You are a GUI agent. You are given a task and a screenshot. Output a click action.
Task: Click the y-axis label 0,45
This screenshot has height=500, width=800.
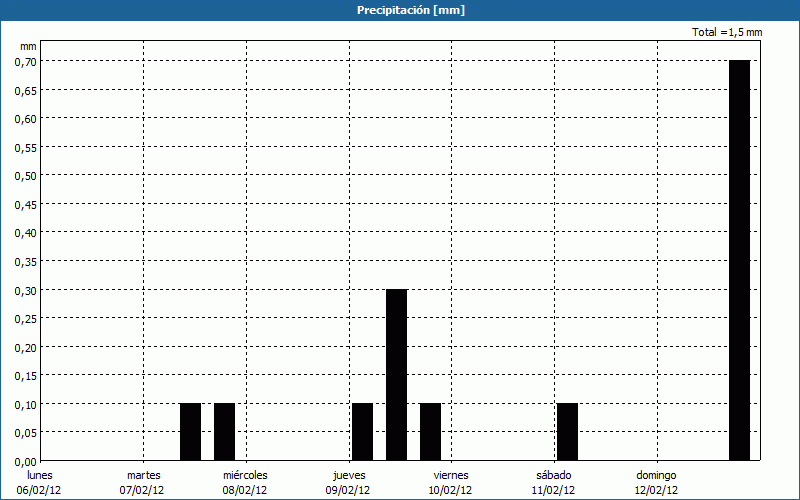coord(25,205)
